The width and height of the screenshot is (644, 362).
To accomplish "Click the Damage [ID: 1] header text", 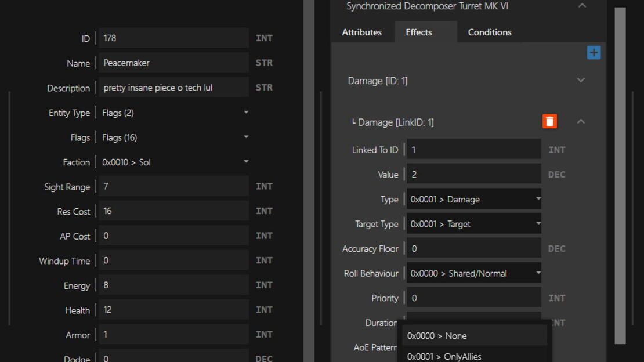I will point(378,81).
